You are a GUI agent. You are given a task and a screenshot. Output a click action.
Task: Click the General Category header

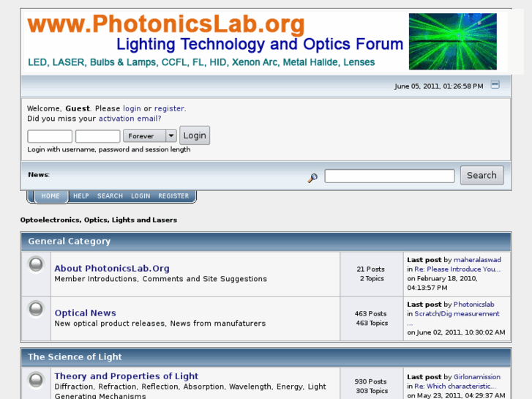(70, 241)
